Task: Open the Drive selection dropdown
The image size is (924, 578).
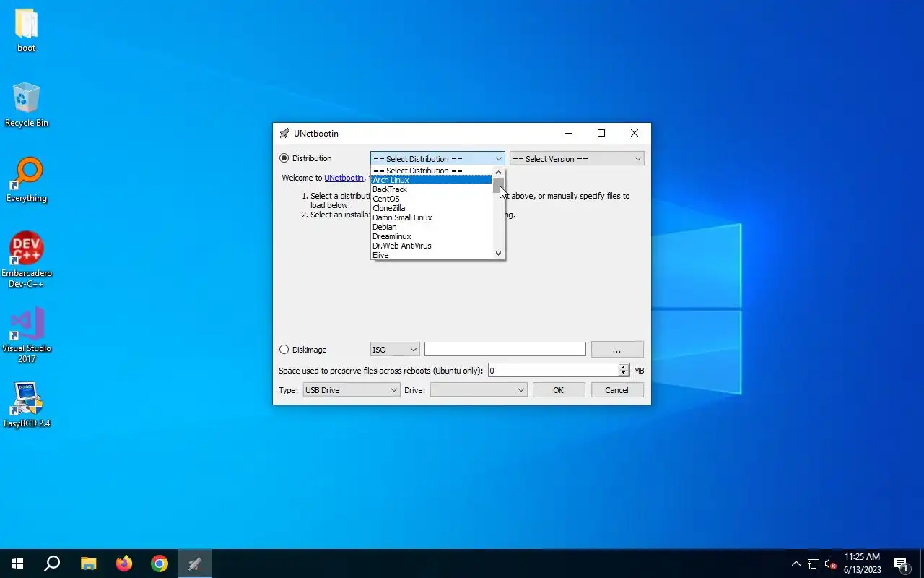Action: pos(479,390)
